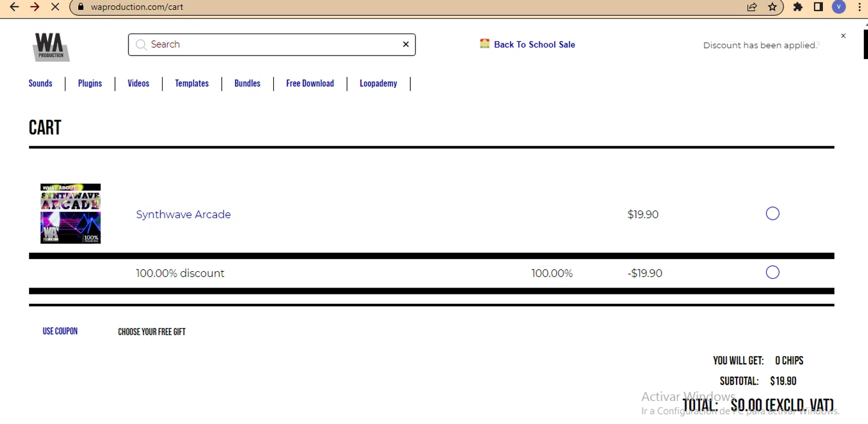Click the Synthwave Arcade row circle button

coord(773,213)
